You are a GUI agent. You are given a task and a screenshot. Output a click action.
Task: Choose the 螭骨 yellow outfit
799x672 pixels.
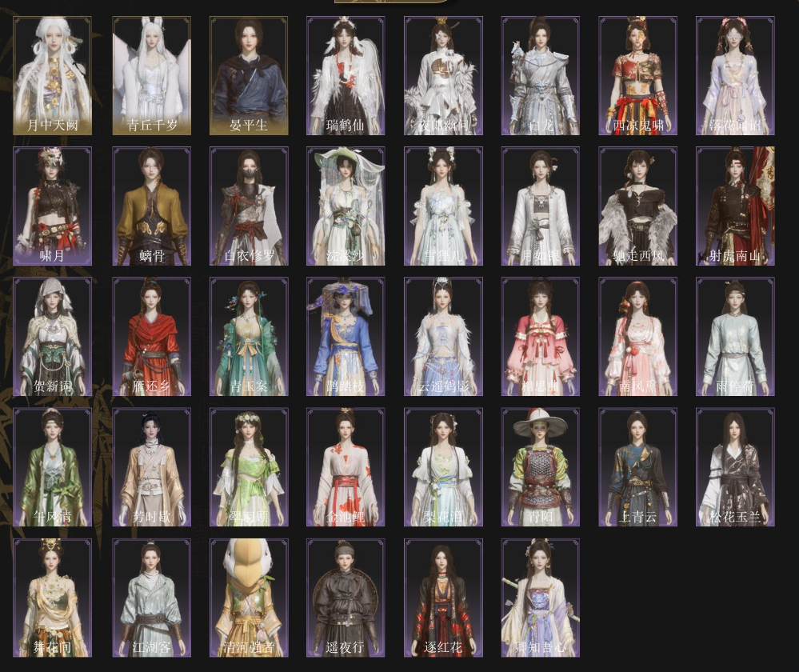[x=151, y=206]
